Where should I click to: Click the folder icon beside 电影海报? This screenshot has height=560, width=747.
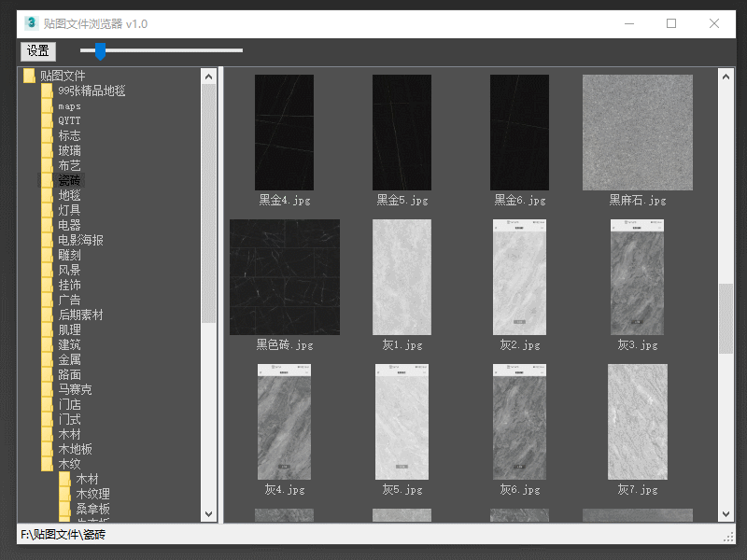pyautogui.click(x=48, y=240)
